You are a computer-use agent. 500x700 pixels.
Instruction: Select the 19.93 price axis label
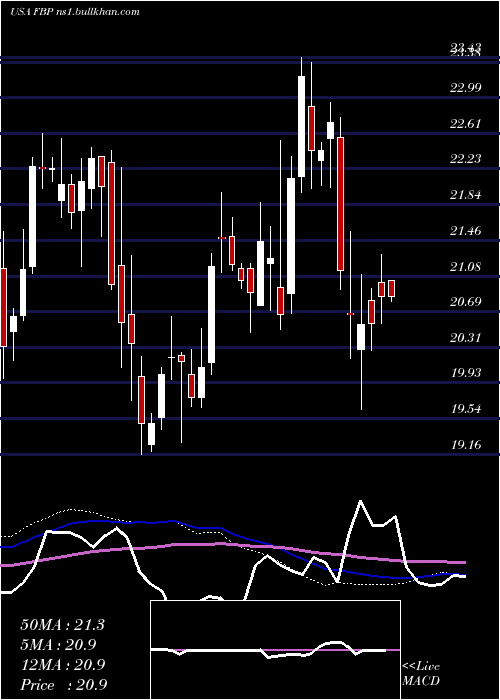click(466, 373)
